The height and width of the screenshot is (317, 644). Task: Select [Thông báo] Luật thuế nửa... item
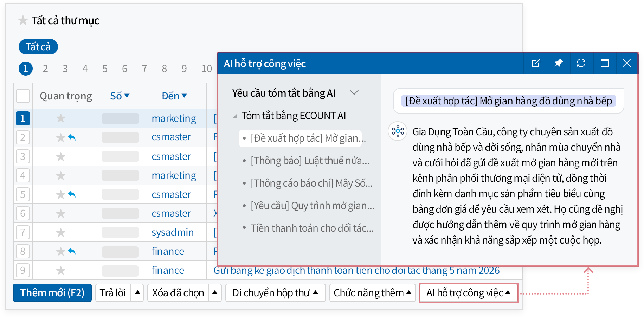[x=310, y=161]
